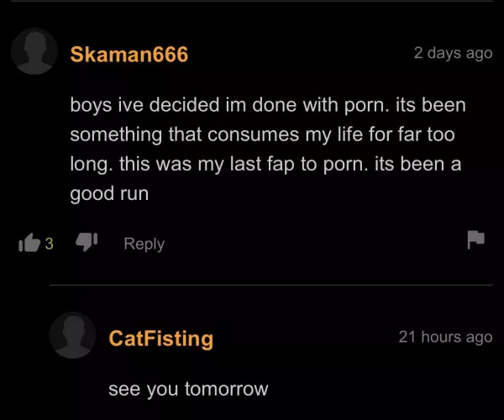This screenshot has width=504, height=420.
Task: Select the '21 hours ago' timestamp
Action: pyautogui.click(x=445, y=337)
